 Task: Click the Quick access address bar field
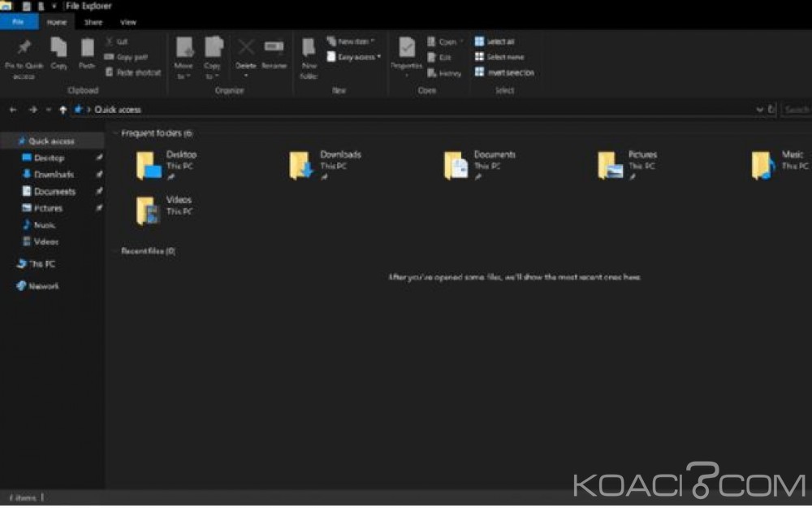[x=406, y=110]
